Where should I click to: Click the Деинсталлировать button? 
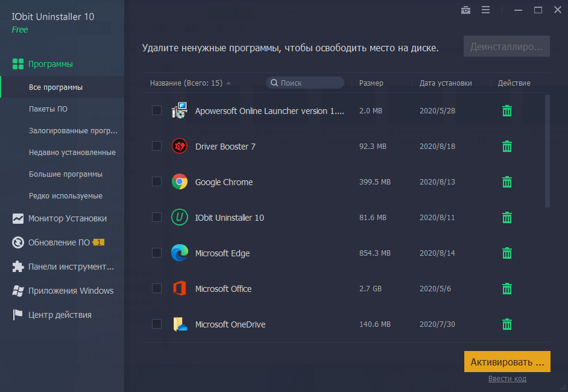pyautogui.click(x=506, y=46)
